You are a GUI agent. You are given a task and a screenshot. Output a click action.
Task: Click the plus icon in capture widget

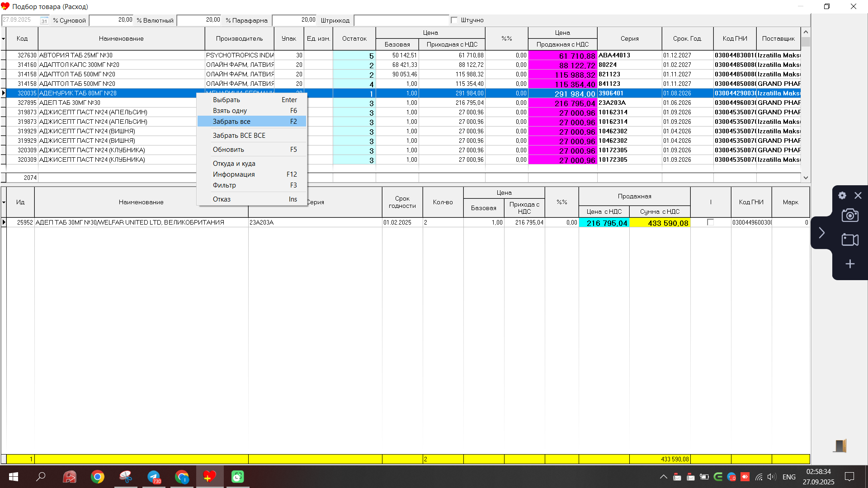pos(850,264)
